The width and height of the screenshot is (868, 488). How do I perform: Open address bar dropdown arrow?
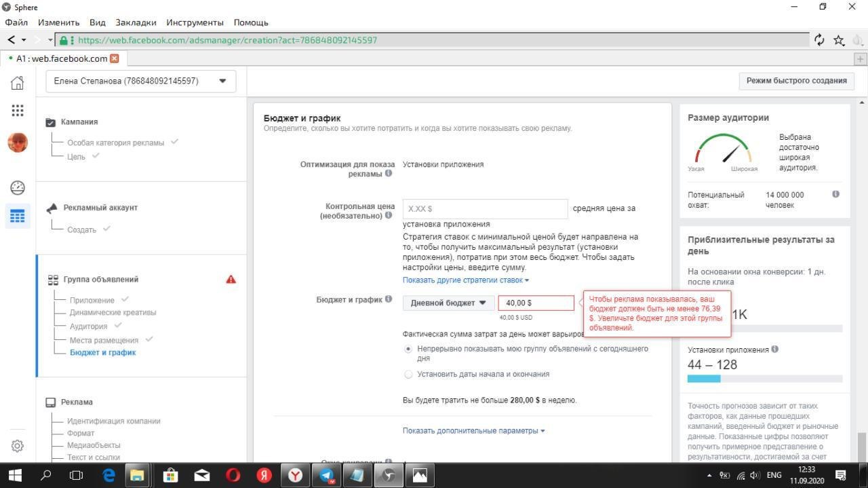(x=50, y=40)
